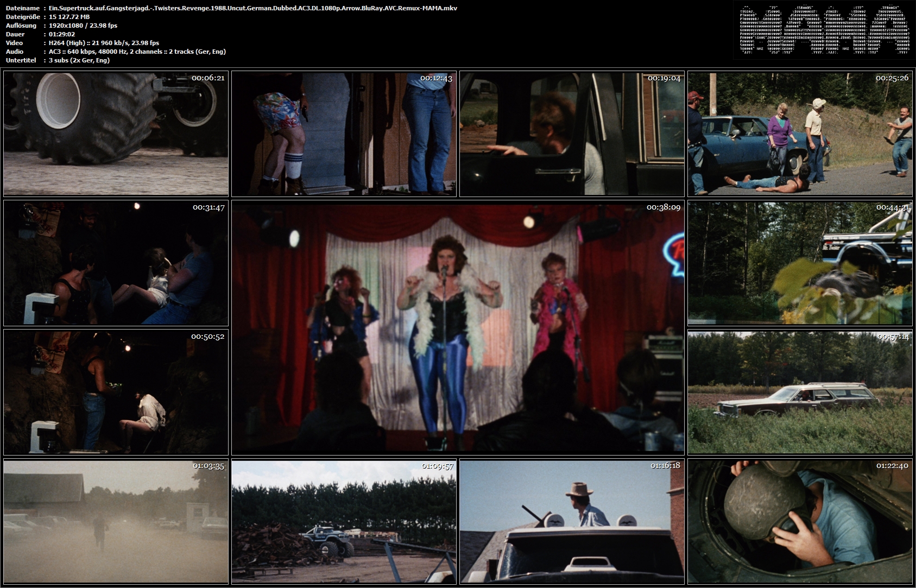This screenshot has width=916, height=588.
Task: Click the filename text ending in MAMA.mkv
Action: (253, 8)
